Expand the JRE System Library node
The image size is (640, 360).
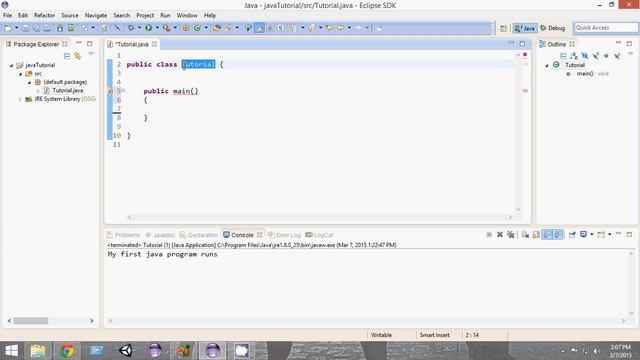[x=20, y=99]
